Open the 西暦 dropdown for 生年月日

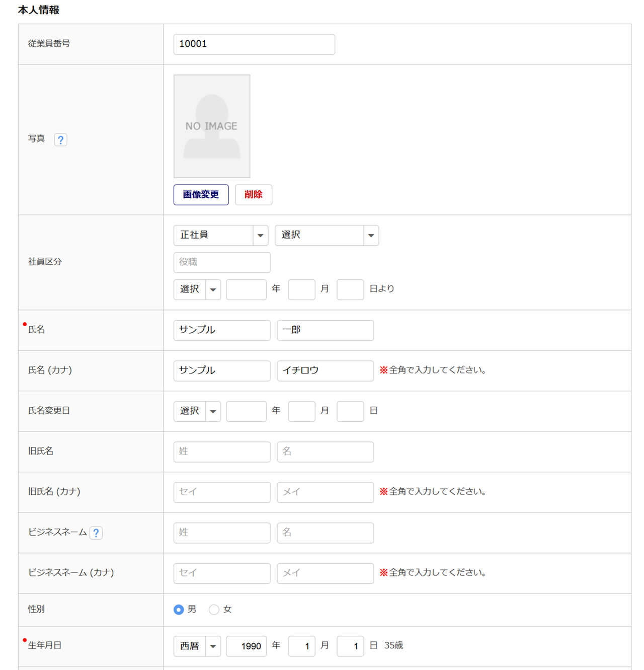pyautogui.click(x=197, y=646)
